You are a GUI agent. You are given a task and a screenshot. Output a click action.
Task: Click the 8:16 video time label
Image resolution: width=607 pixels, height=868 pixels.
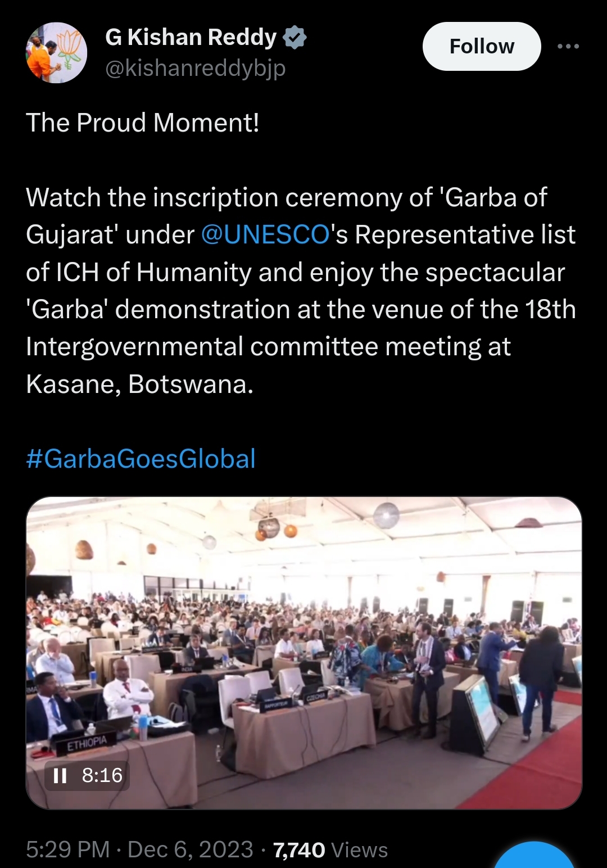[x=102, y=776]
